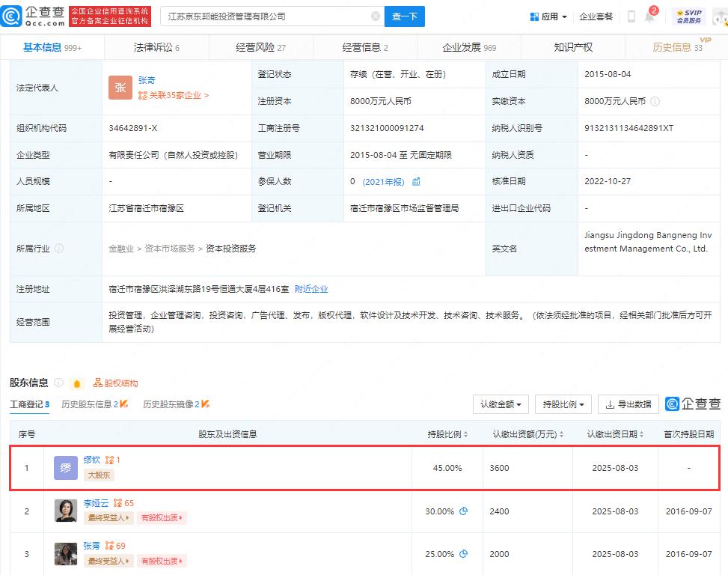This screenshot has width=728, height=575.
Task: Open notifications bell icon
Action: [649, 16]
